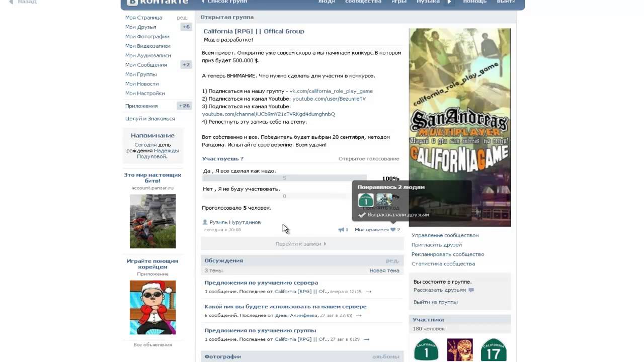
Task: Open the +26 applications counter badge
Action: (x=185, y=106)
